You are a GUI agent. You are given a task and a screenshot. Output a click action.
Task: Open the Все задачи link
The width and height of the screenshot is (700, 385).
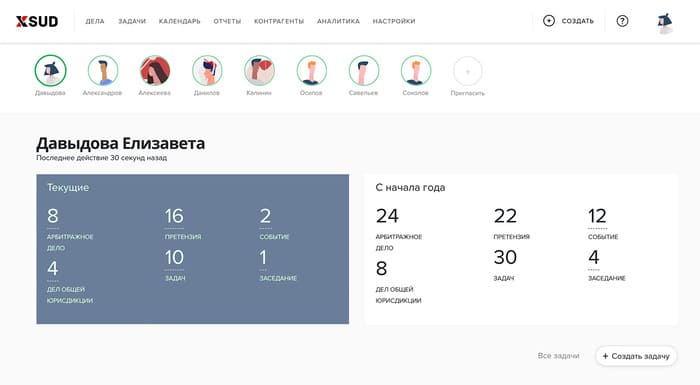click(x=558, y=356)
